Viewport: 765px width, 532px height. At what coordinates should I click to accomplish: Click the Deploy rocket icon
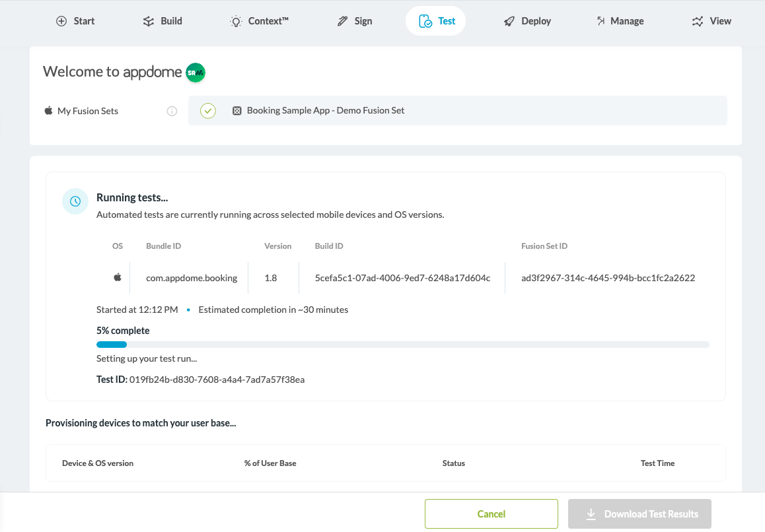(x=509, y=21)
